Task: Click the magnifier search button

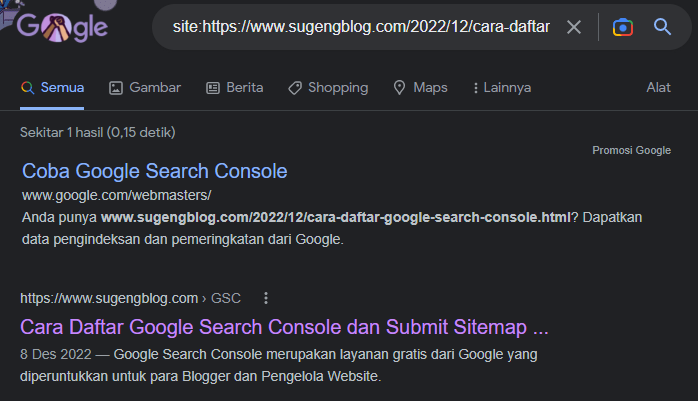Action: tap(662, 27)
